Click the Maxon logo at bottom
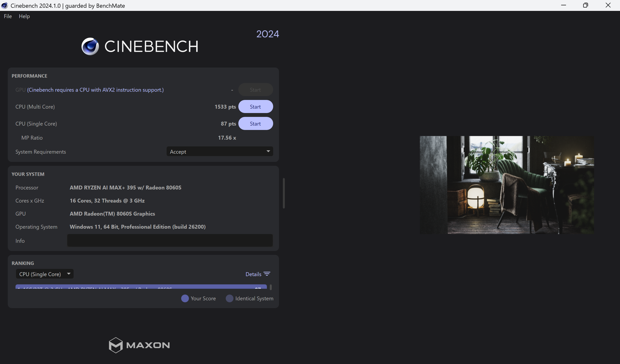 tap(139, 345)
